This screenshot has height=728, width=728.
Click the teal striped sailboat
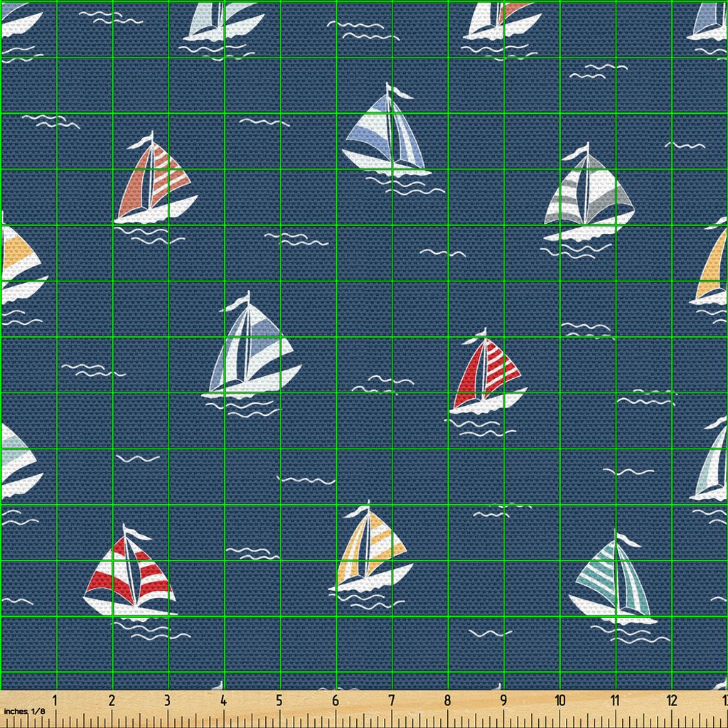coord(613,581)
